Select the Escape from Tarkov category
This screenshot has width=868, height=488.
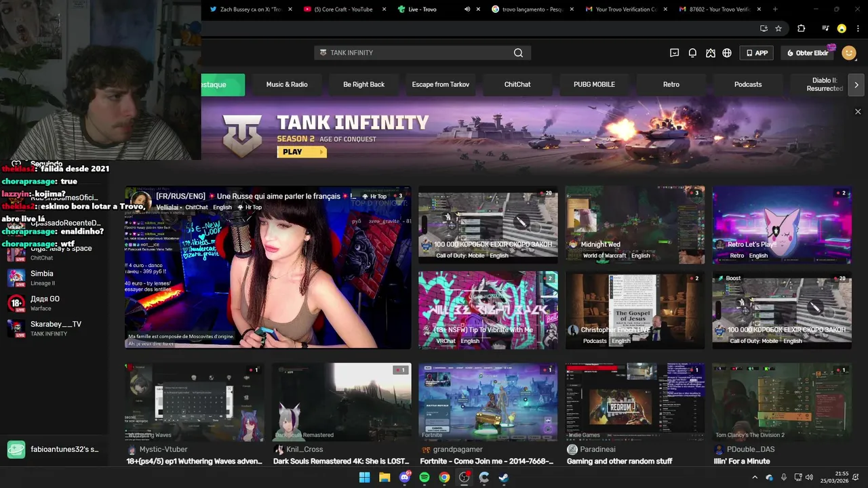pyautogui.click(x=440, y=85)
